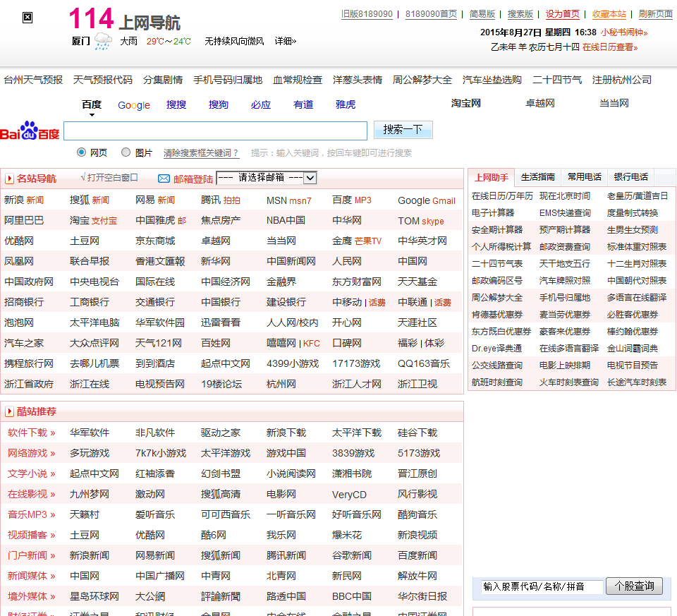Open the 在线日历查看 link
Viewport: 677px width, 616px height.
tap(609, 47)
